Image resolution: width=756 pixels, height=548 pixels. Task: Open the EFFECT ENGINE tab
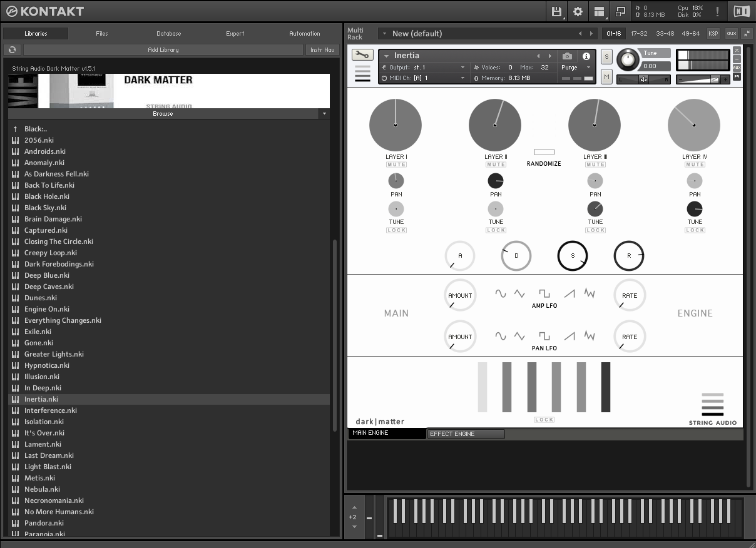pos(466,434)
